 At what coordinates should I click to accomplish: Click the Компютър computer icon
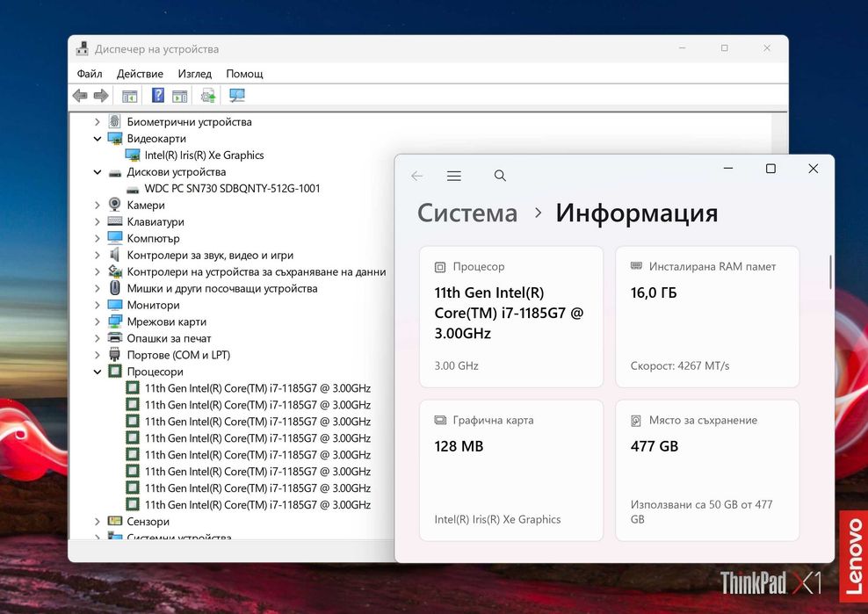click(114, 237)
